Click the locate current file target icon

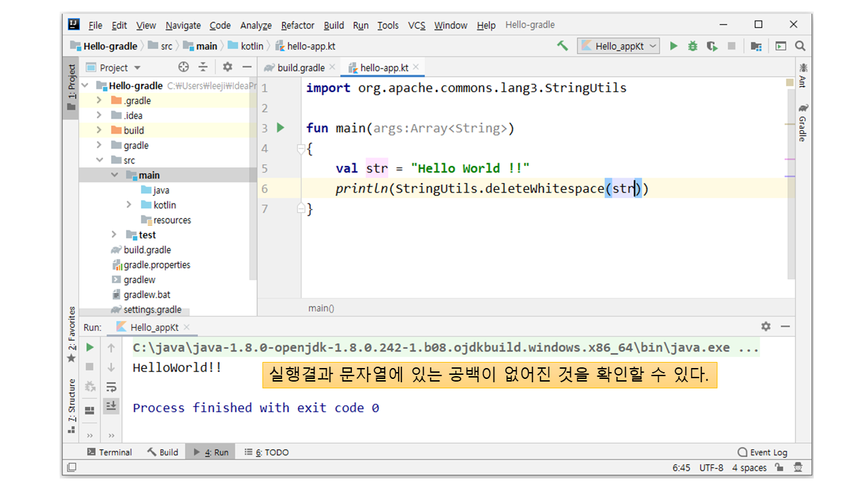pos(183,67)
